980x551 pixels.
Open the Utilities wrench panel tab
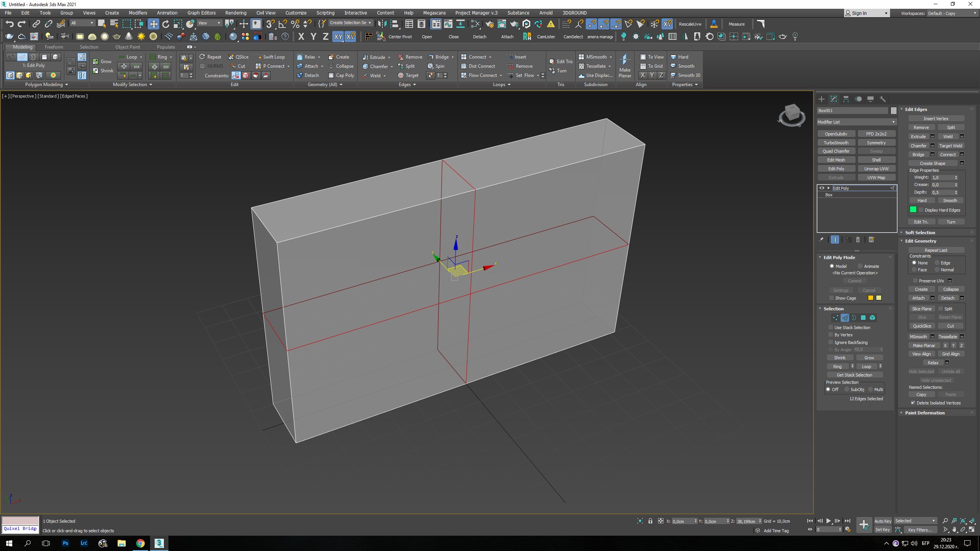883,99
